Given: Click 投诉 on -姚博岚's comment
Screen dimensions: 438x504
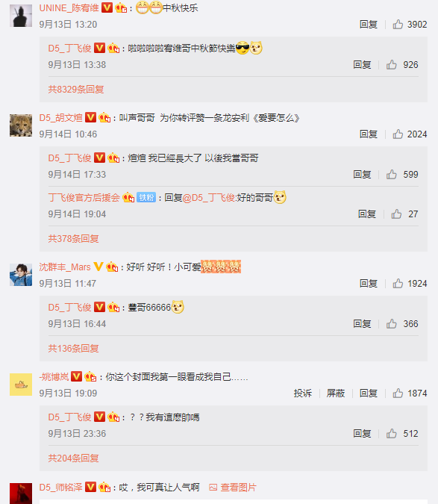Looking at the screenshot, I should point(302,393).
